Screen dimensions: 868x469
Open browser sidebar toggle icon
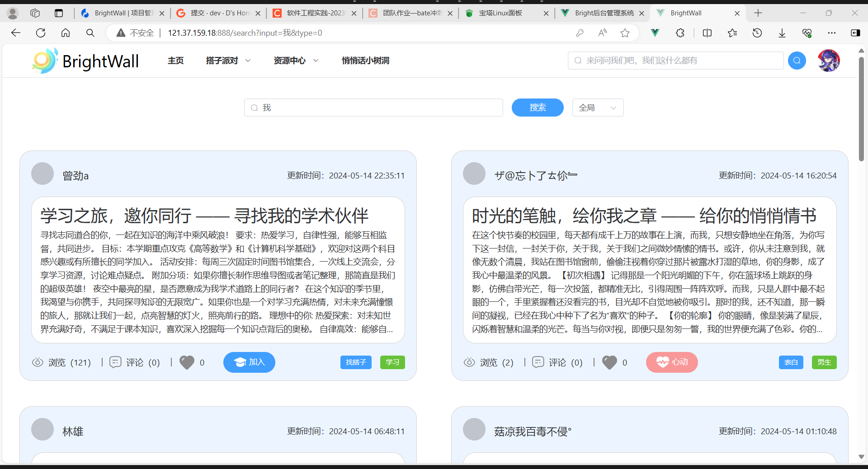click(855, 33)
